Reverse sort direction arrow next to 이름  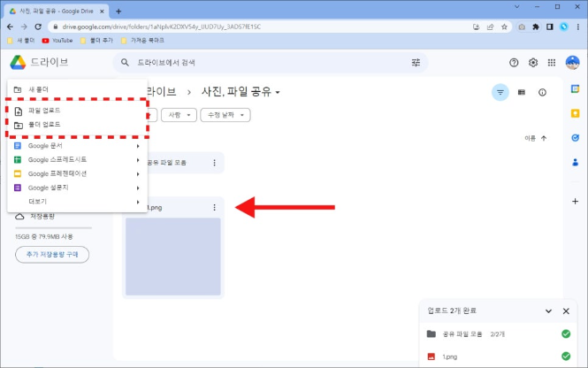(544, 138)
